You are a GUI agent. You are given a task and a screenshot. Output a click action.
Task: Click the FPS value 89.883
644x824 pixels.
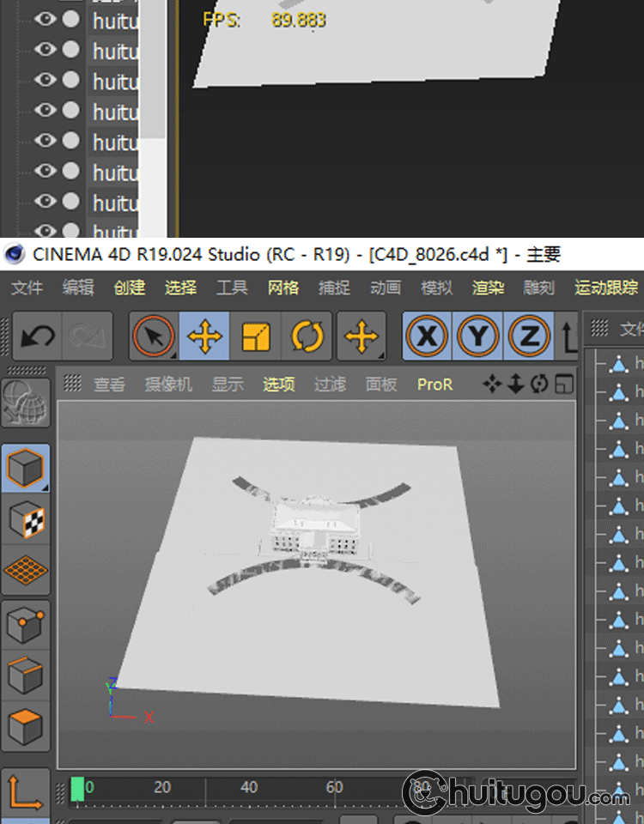[299, 20]
